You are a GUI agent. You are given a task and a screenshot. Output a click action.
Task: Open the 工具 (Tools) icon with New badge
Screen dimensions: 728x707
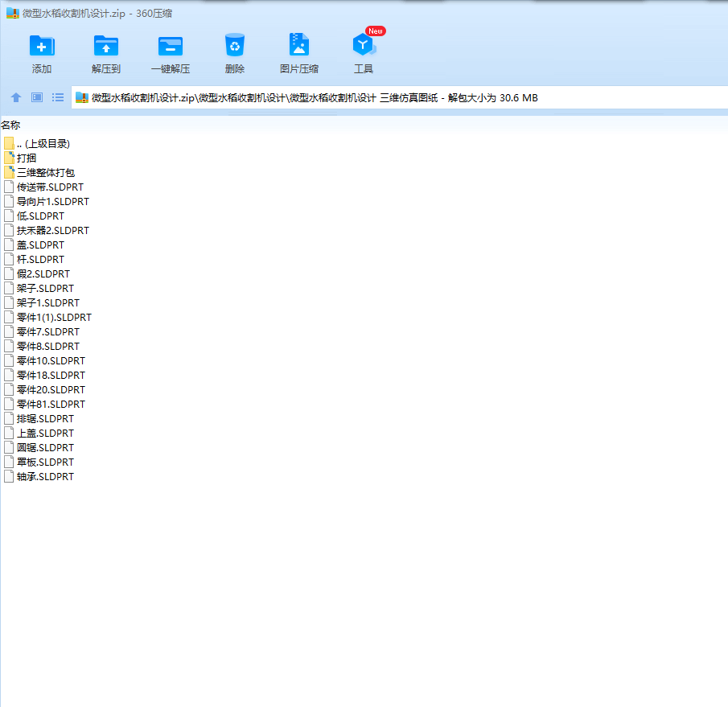click(364, 46)
